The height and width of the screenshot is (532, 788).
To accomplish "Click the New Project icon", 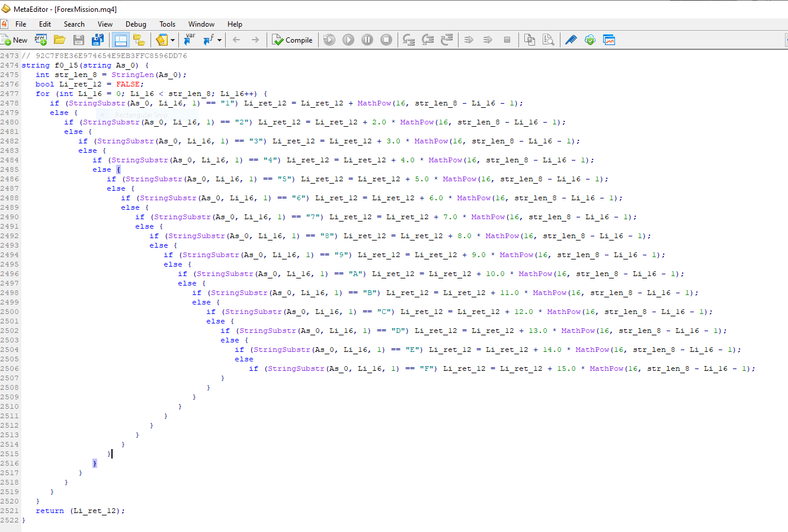I will [41, 40].
